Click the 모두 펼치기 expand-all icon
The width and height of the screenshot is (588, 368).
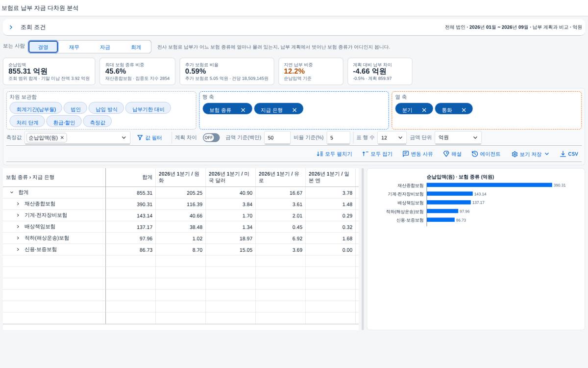(320, 154)
